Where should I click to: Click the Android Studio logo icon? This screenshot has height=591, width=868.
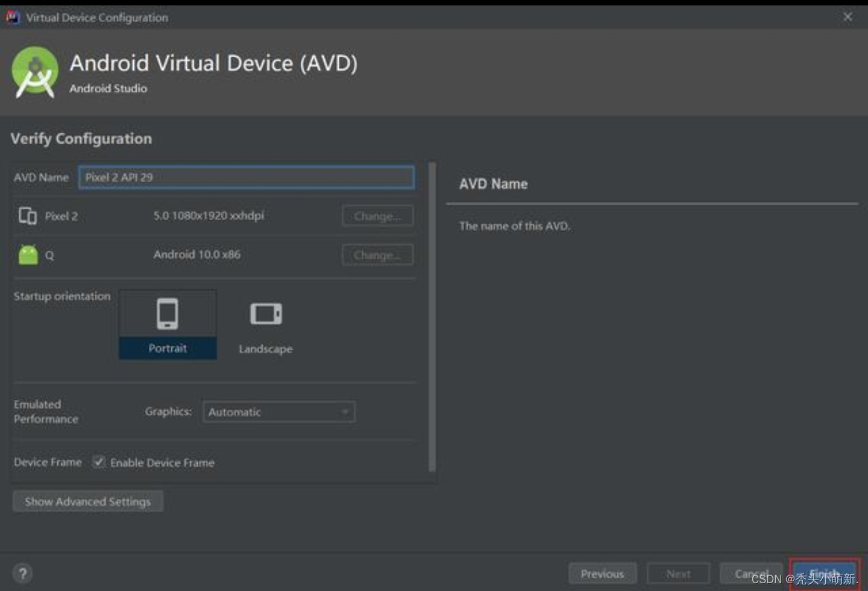pyautogui.click(x=35, y=72)
